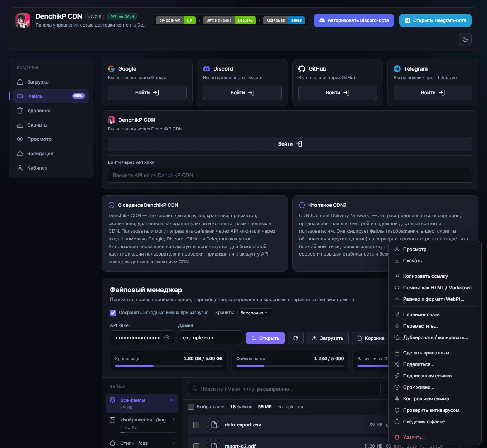Image resolution: width=487 pixels, height=448 pixels.
Task: Select the 'Все файлы' folder row
Action: pos(142,403)
